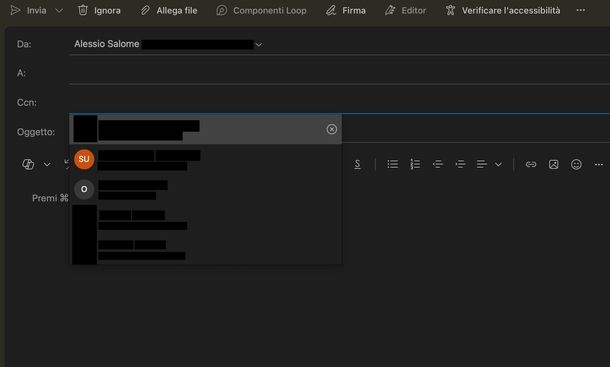Open the Invia send options arrow

click(59, 11)
